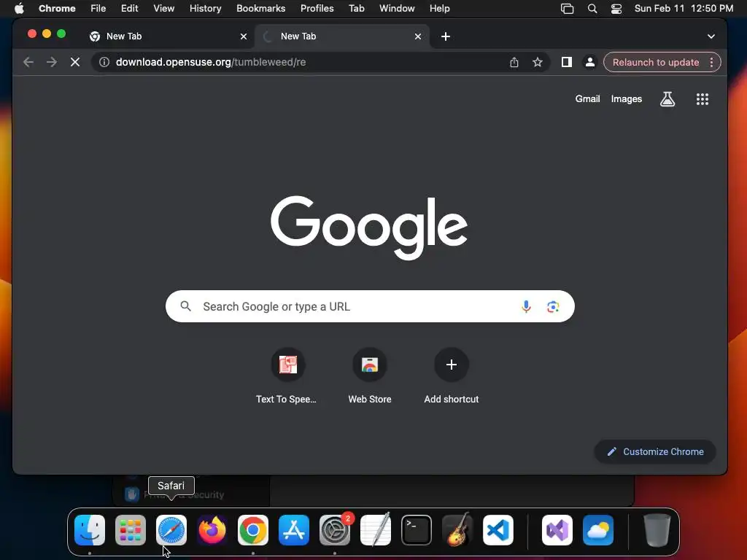Open the Trash in the Dock
747x560 pixels.
coord(657,530)
